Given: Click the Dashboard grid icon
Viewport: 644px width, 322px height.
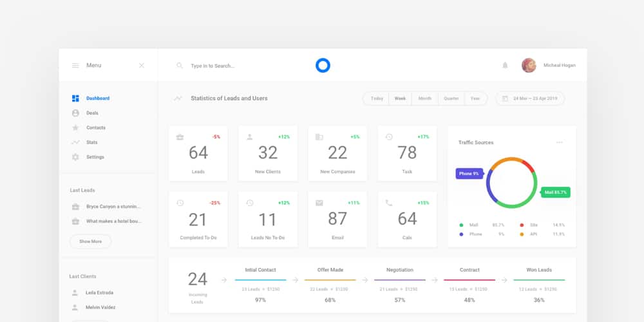Looking at the screenshot, I should tap(75, 98).
